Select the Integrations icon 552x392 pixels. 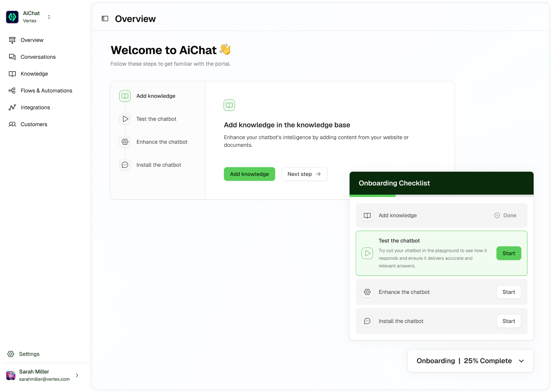pos(12,107)
